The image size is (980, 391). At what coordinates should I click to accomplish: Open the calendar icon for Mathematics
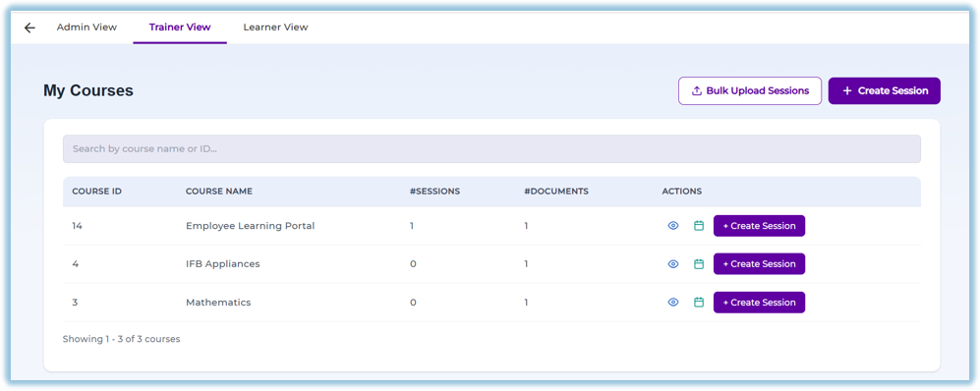point(699,303)
